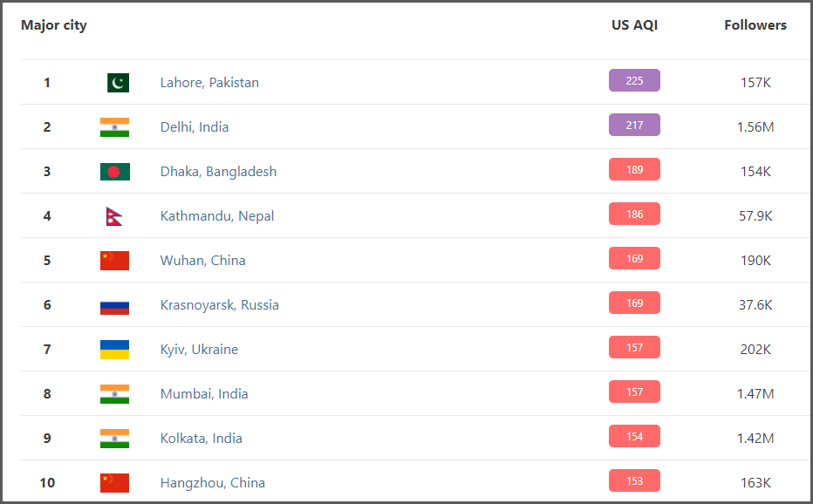Click the 1.56M followers count for Delhi
813x504 pixels.
(755, 127)
